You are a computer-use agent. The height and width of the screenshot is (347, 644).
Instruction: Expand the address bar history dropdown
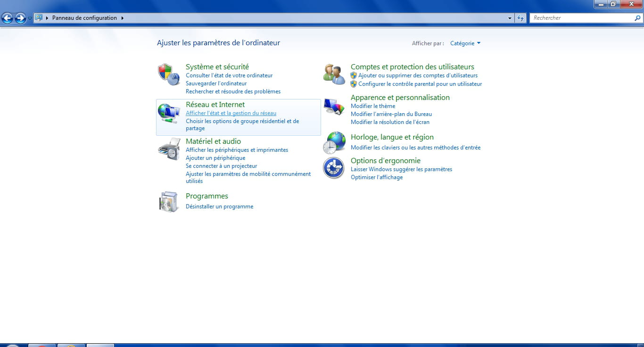[510, 18]
